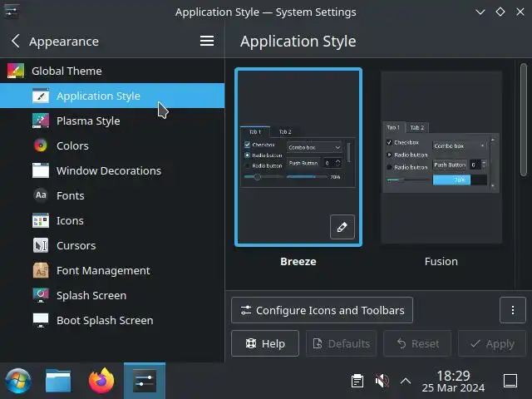532x399 pixels.
Task: Open the clipboard tray icon
Action: 357,381
